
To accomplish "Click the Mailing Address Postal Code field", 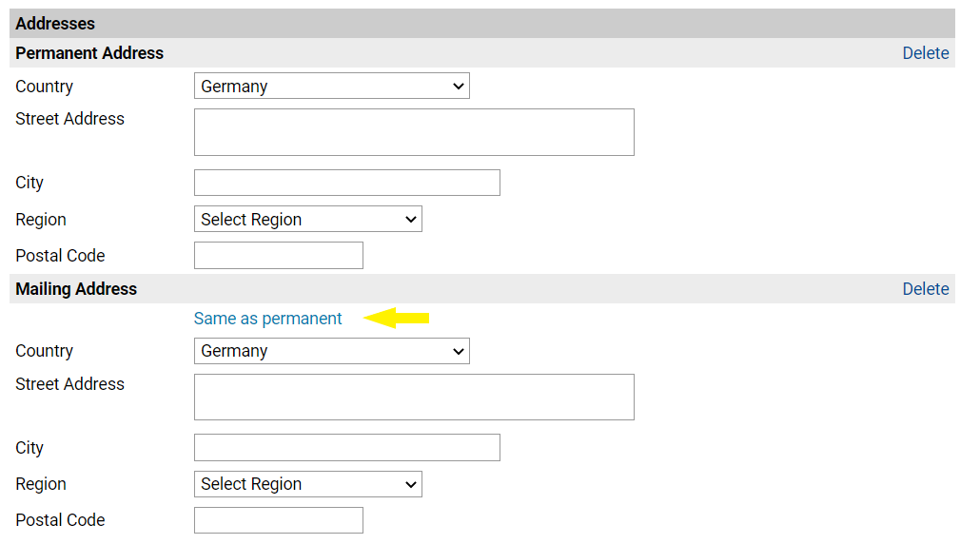I will point(278,520).
